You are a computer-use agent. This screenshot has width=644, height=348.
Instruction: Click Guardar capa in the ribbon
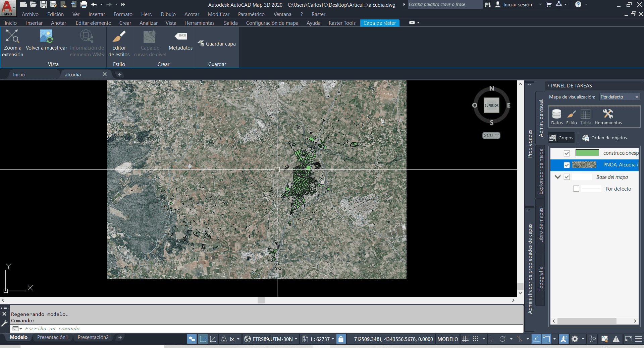coord(217,44)
